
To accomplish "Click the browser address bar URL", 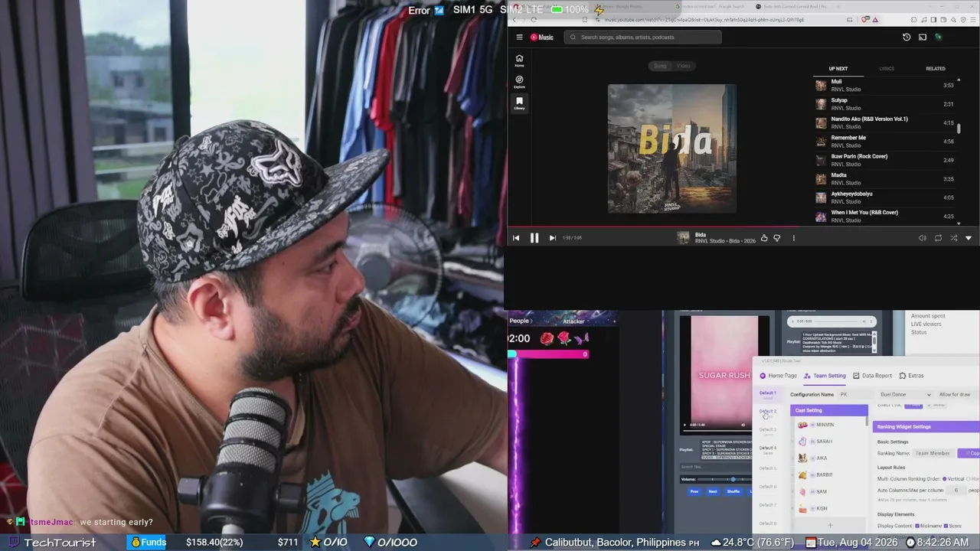I will [x=704, y=20].
